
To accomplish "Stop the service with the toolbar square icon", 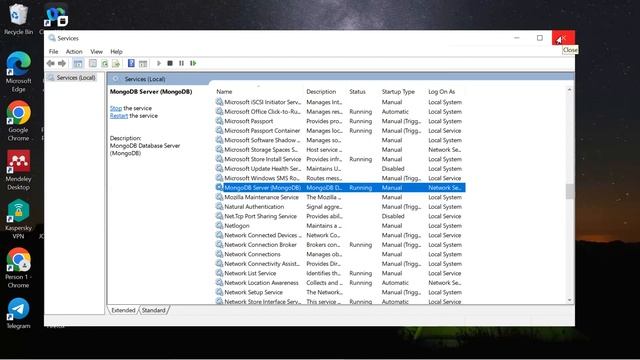I will [170, 63].
